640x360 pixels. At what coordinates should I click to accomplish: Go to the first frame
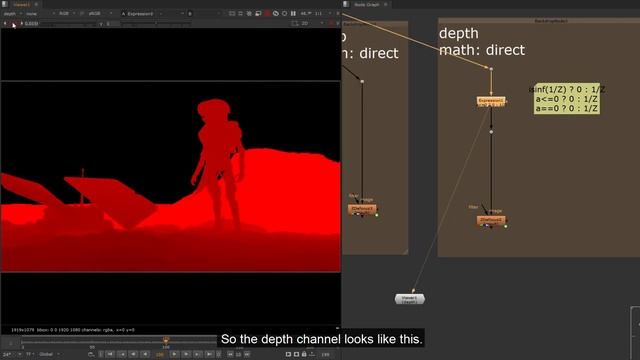(x=110, y=354)
